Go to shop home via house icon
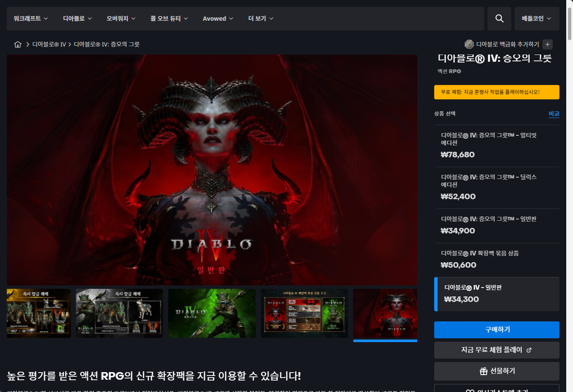Viewport: 573px width, 392px height. (18, 44)
